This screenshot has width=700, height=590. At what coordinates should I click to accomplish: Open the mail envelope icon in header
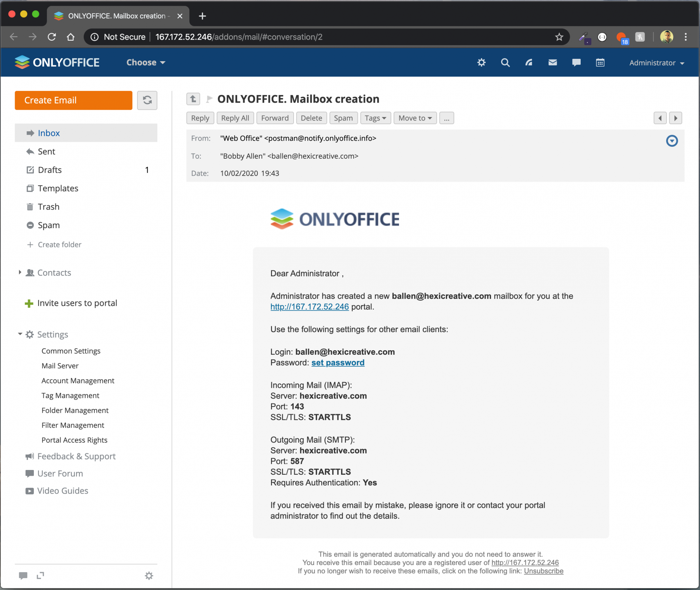(x=553, y=63)
